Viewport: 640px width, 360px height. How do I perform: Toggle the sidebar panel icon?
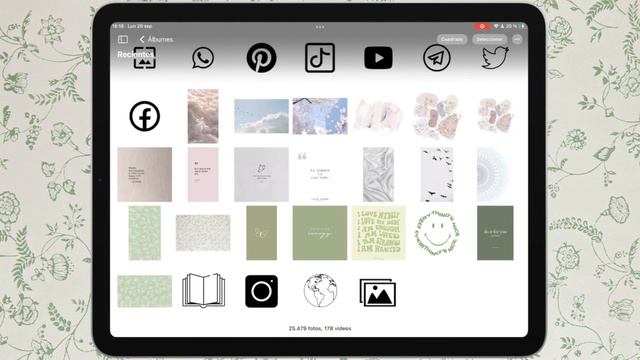point(123,39)
